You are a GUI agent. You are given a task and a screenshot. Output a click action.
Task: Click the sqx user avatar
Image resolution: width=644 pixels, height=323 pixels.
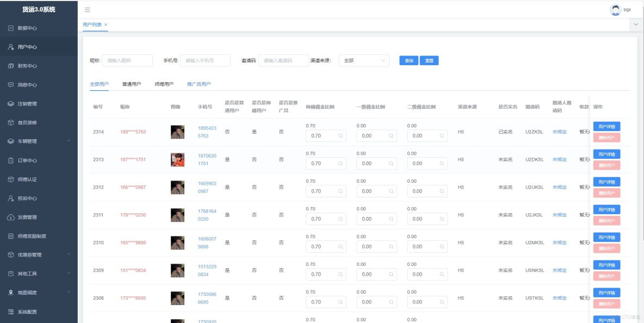pos(615,9)
